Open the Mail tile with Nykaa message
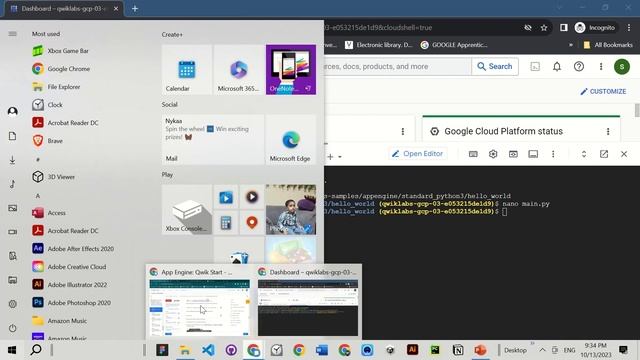640x360 pixels. (213, 140)
